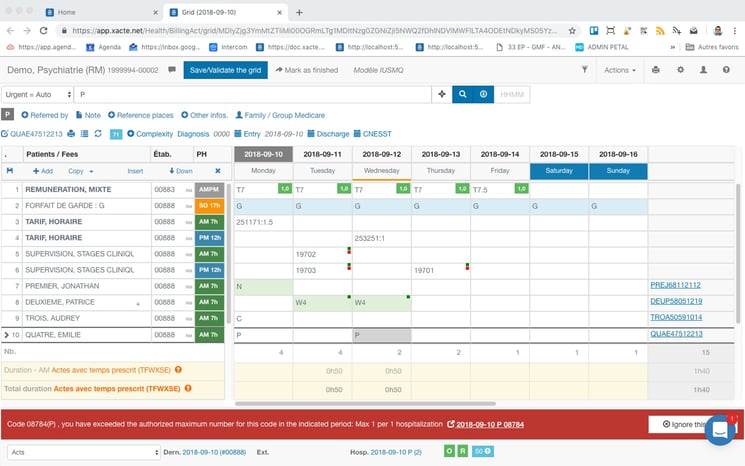Click the X delete icon in row toolbar
This screenshot has height=466, width=745.
click(x=218, y=171)
